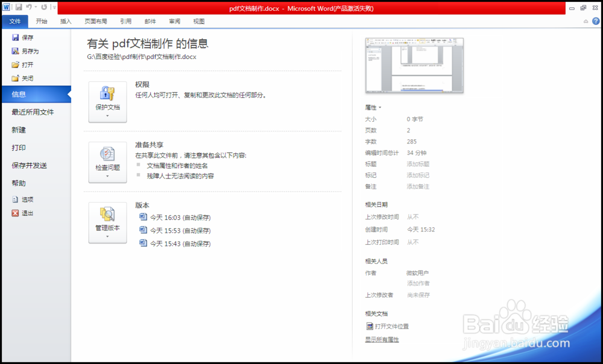
Task: Go to the 视图 ribbon tab
Action: (199, 22)
